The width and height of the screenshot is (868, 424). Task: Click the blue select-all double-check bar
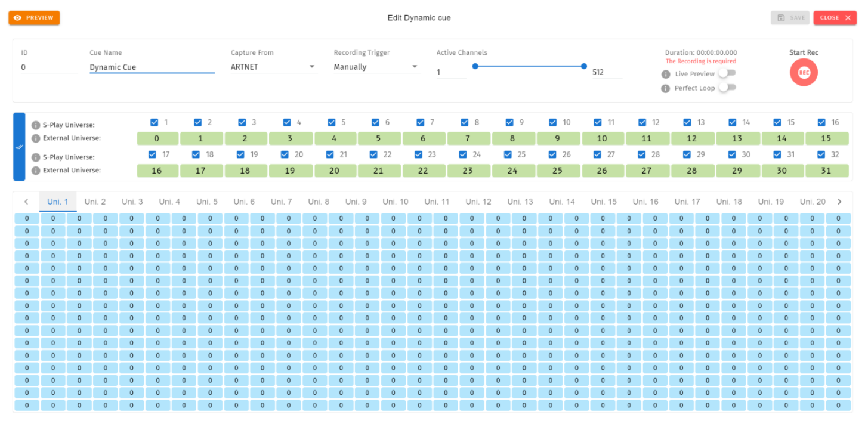coord(19,147)
